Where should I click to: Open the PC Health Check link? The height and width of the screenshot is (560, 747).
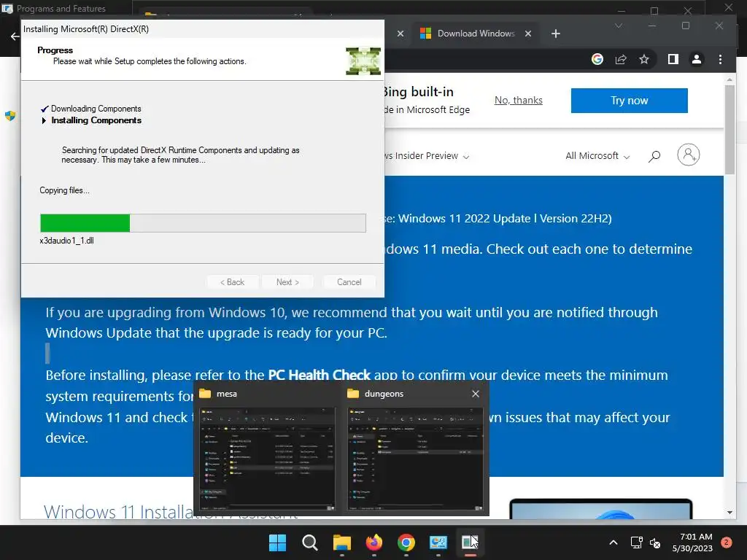point(320,376)
